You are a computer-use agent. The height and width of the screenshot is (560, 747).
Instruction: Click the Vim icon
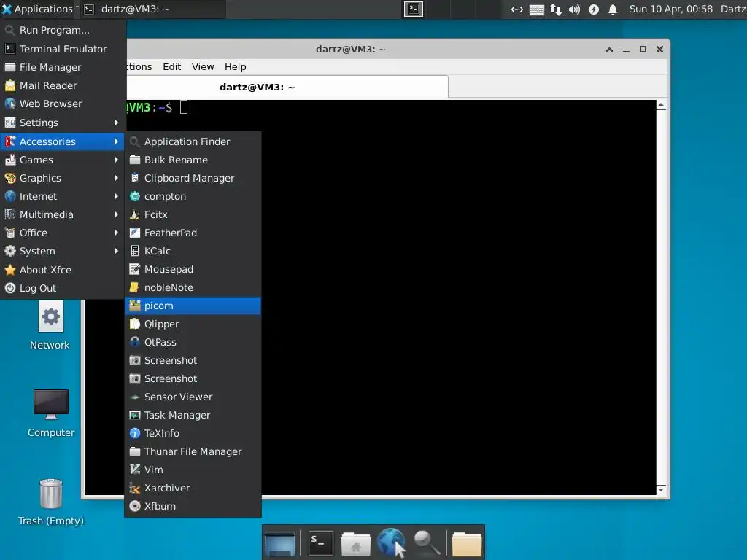[x=135, y=470]
